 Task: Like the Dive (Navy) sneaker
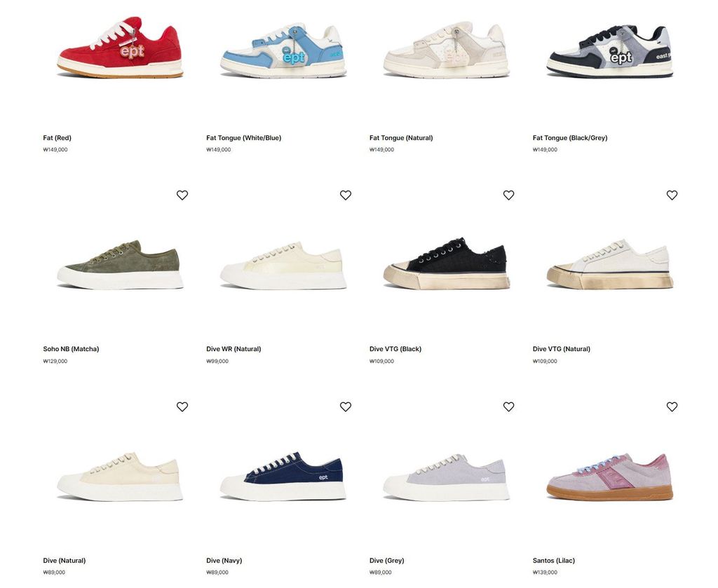[x=345, y=406]
